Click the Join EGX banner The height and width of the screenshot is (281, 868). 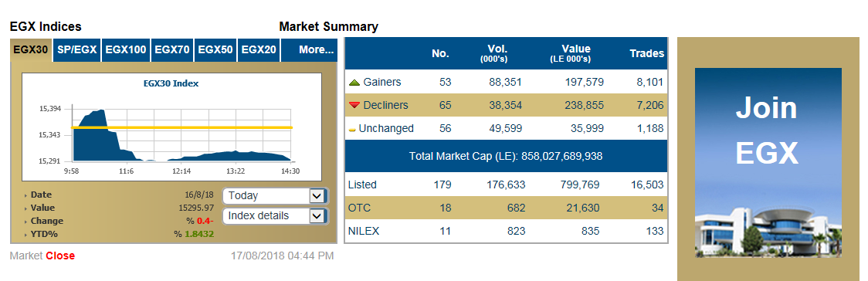pos(768,162)
